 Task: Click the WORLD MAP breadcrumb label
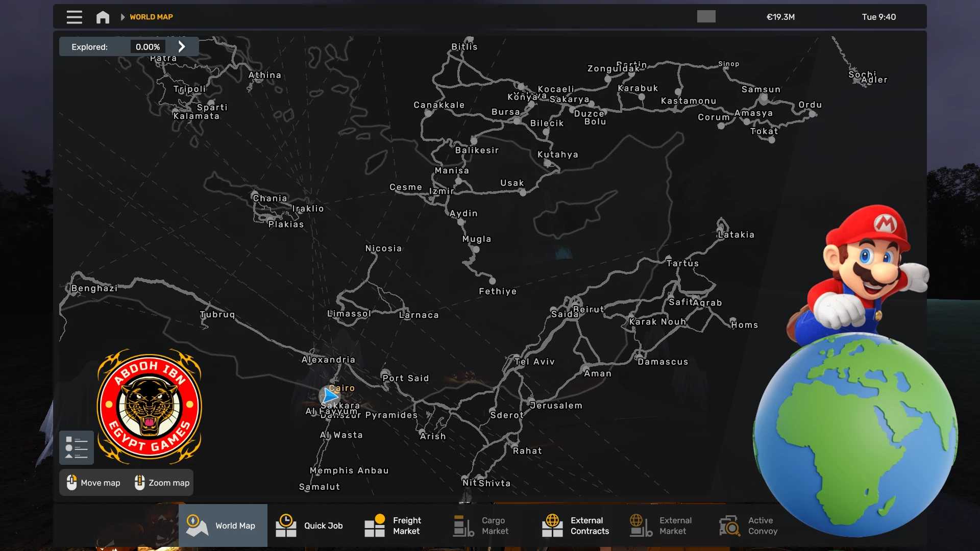[x=151, y=17]
